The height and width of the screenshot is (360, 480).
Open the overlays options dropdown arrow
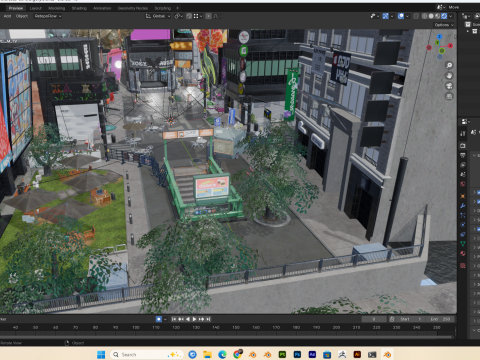(407, 16)
